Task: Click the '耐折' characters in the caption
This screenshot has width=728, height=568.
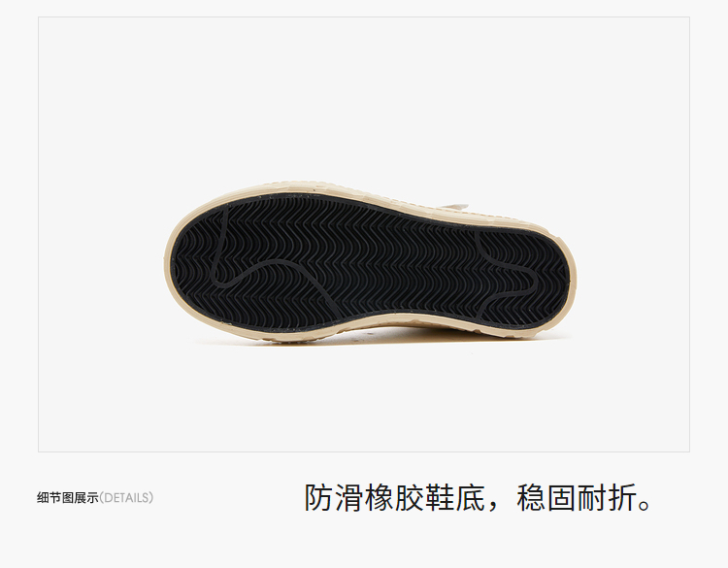Action: tap(608, 497)
